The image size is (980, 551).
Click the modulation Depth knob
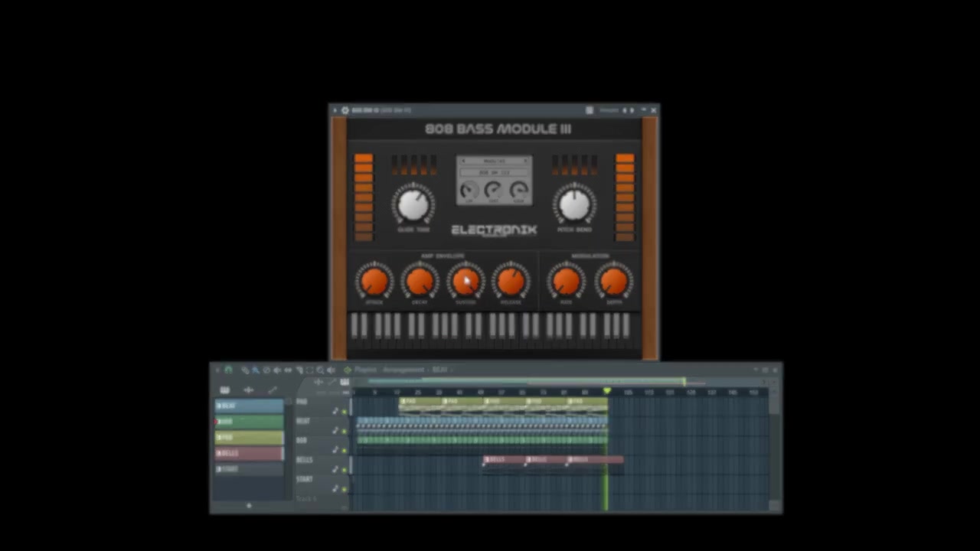[613, 282]
